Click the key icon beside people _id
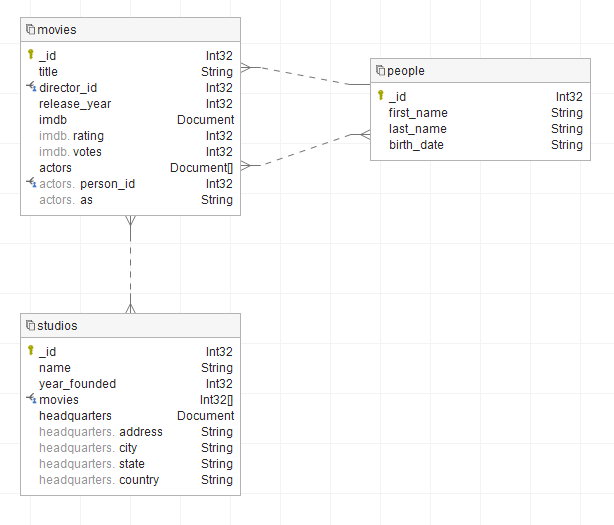614x525 pixels. coord(381,96)
